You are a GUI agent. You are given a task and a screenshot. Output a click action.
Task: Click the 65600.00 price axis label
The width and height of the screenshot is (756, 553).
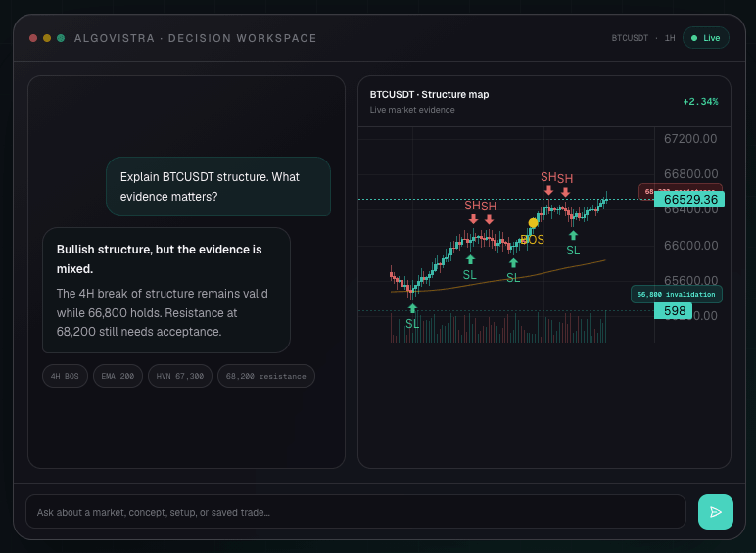[691, 280]
